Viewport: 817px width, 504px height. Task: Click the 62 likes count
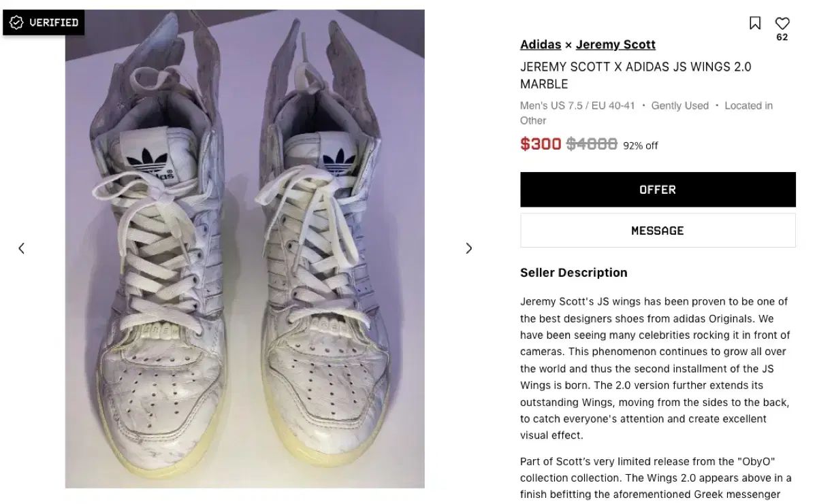tap(782, 37)
